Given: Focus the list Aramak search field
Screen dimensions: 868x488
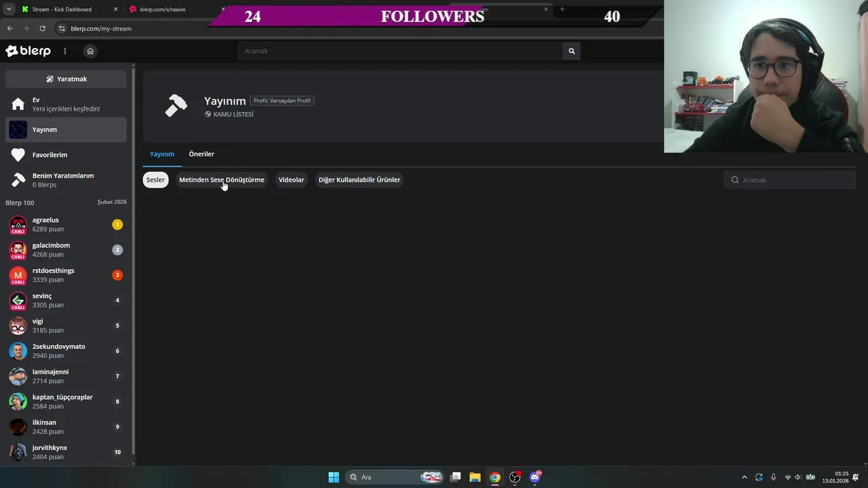Looking at the screenshot, I should pos(790,180).
